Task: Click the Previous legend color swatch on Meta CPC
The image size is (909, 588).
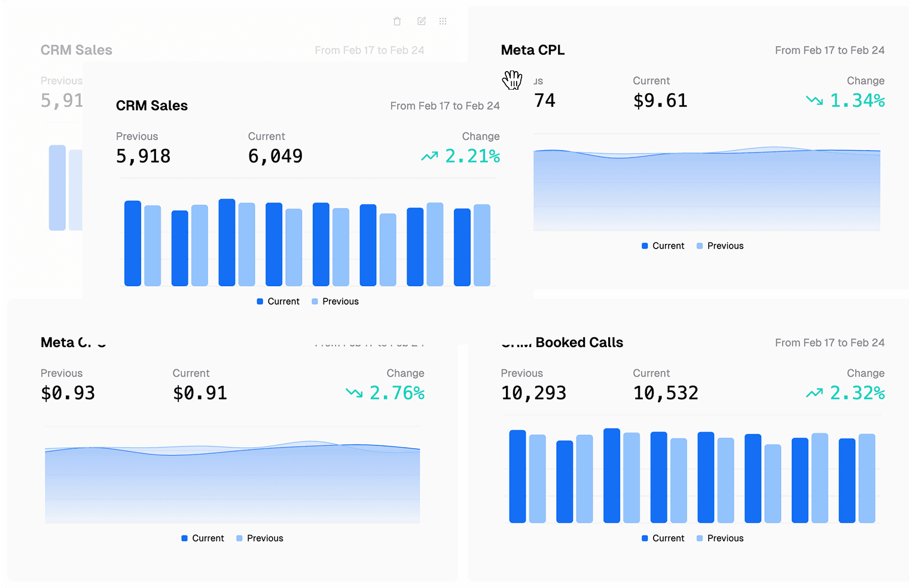Action: pos(239,538)
